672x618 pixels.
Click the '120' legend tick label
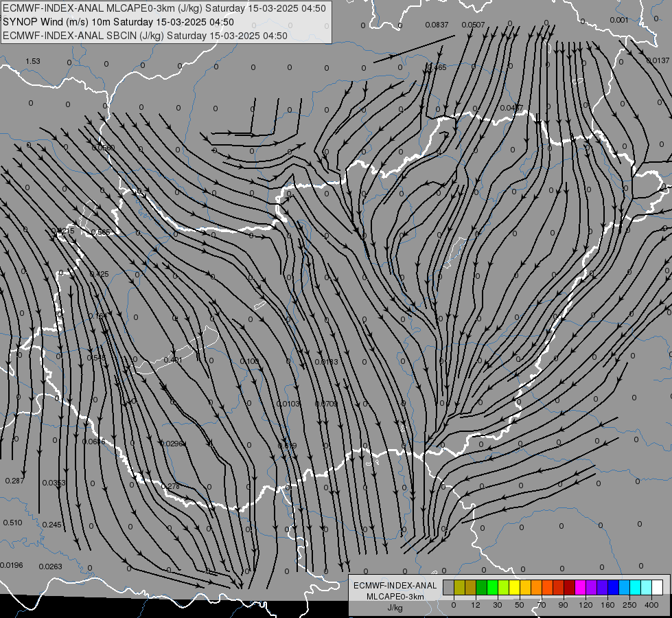tap(586, 605)
